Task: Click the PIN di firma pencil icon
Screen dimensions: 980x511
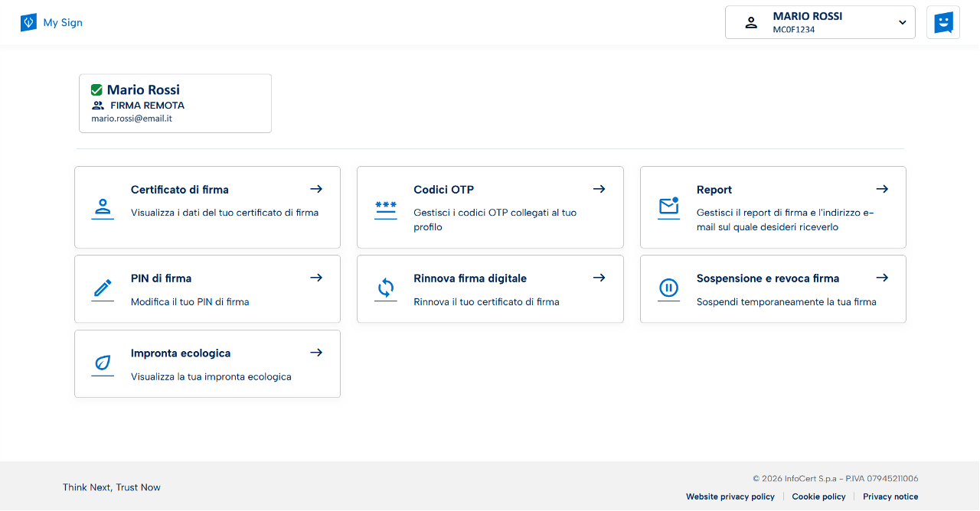Action: click(103, 288)
